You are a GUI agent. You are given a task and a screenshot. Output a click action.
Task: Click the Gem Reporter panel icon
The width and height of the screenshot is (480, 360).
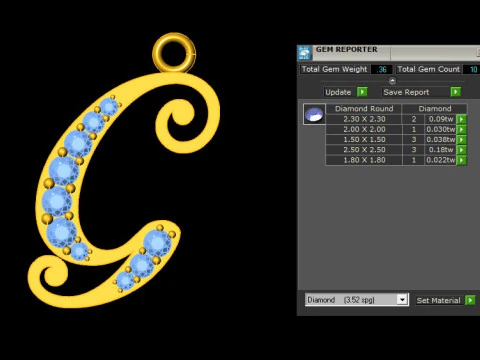pos(304,53)
